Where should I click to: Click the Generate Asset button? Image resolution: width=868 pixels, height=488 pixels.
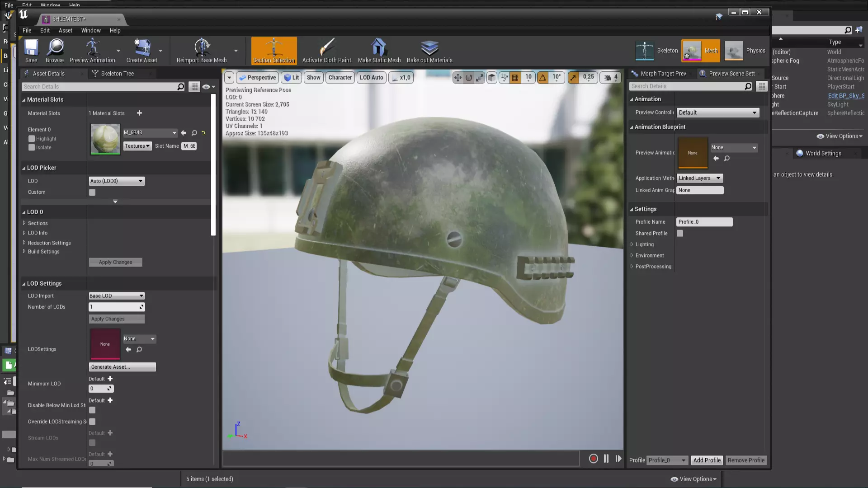coord(122,367)
